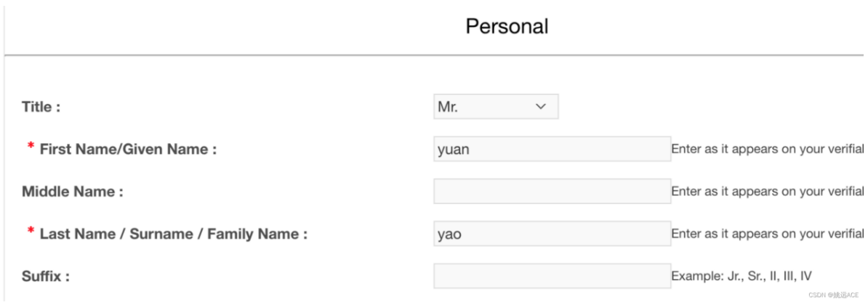Click the red asterisk before Last Name
This screenshot has width=868, height=305.
pos(31,232)
